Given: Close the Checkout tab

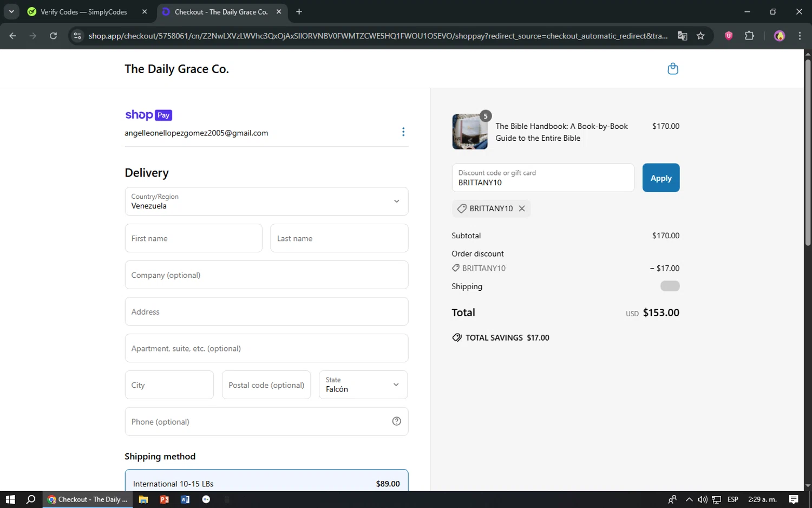Looking at the screenshot, I should pyautogui.click(x=279, y=11).
